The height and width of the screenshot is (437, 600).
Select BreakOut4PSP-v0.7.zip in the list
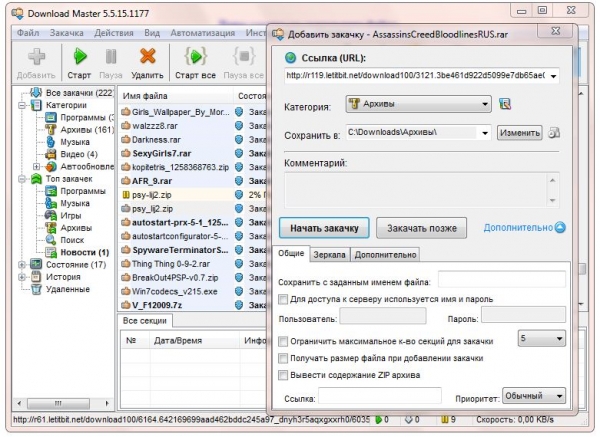[x=175, y=277]
